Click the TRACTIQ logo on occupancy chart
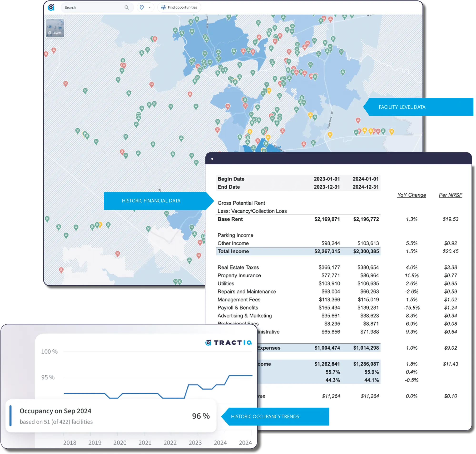476x454 pixels. tap(228, 342)
